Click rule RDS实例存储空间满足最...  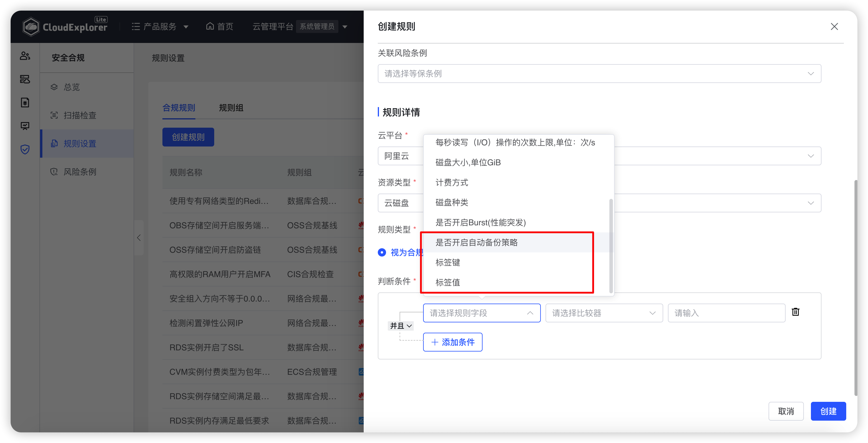click(x=219, y=397)
